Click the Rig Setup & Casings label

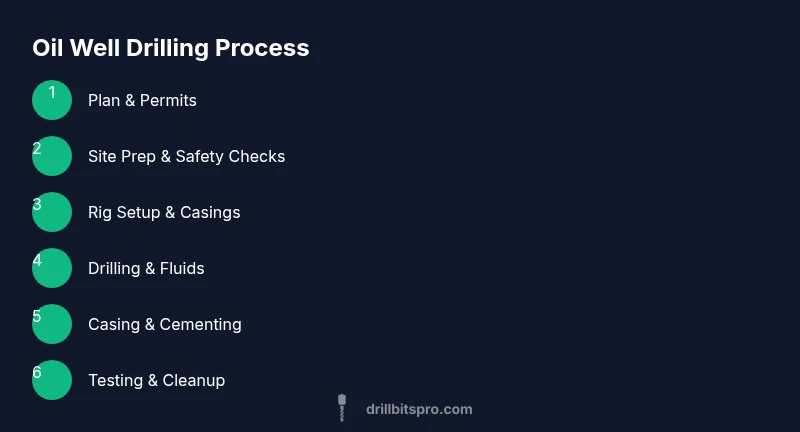(164, 212)
